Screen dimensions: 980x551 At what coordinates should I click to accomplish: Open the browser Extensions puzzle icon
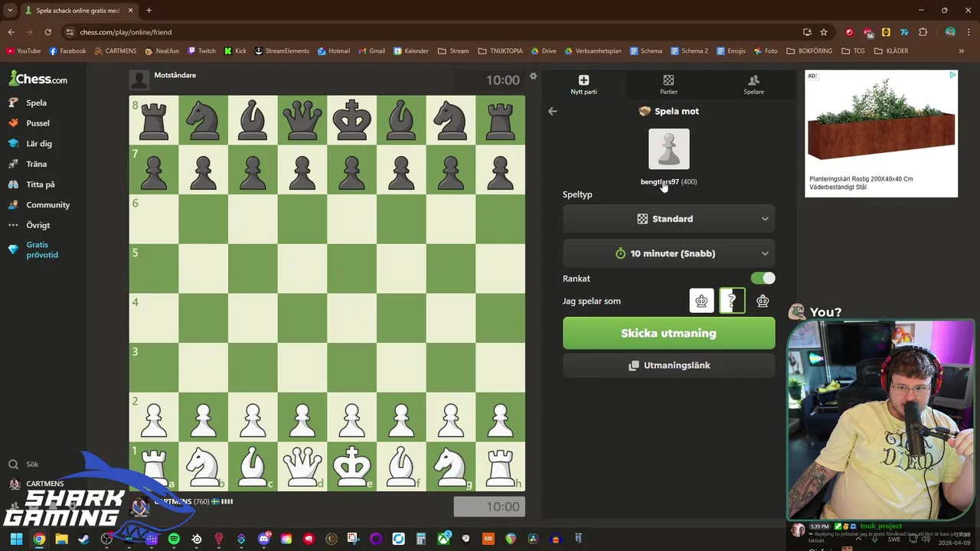click(923, 32)
